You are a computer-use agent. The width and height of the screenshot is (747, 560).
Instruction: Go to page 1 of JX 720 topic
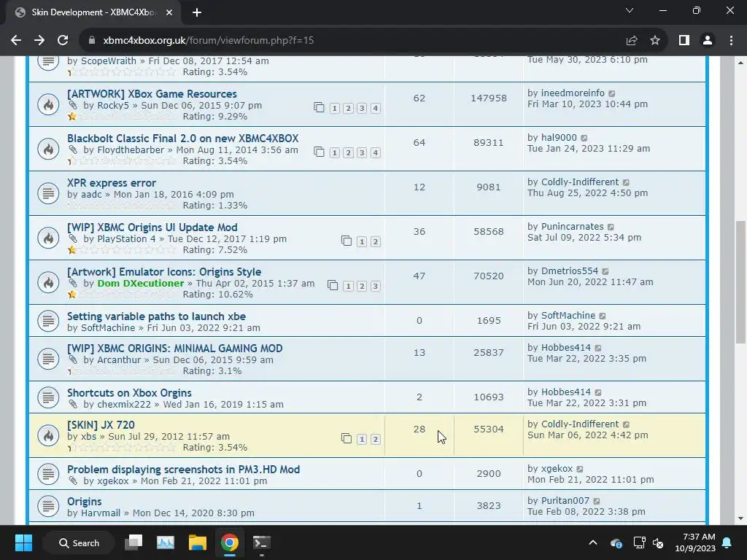(x=362, y=439)
